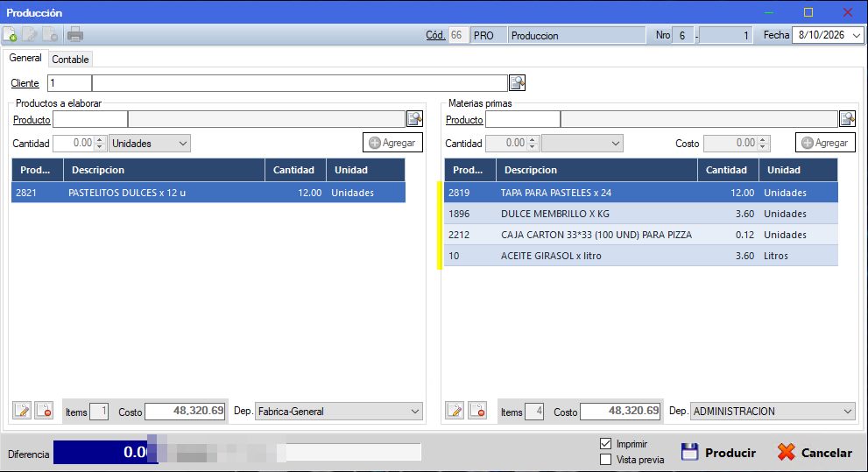The width and height of the screenshot is (868, 472).
Task: Open the Cliente search lookup icon
Action: 517,83
